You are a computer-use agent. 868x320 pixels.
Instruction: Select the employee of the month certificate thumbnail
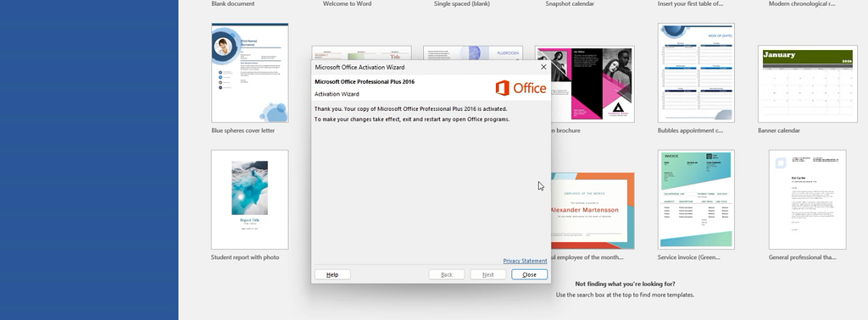[x=593, y=211]
